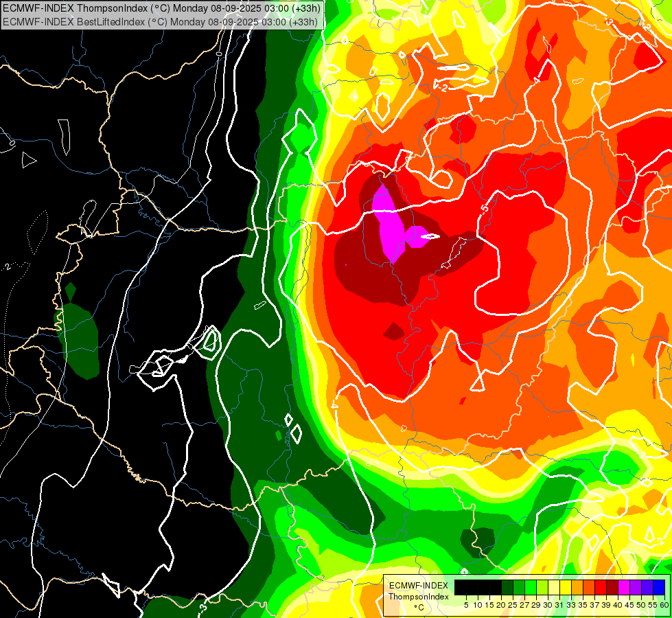The width and height of the screenshot is (672, 618).
Task: Click the legend value 5
Action: tap(466, 605)
